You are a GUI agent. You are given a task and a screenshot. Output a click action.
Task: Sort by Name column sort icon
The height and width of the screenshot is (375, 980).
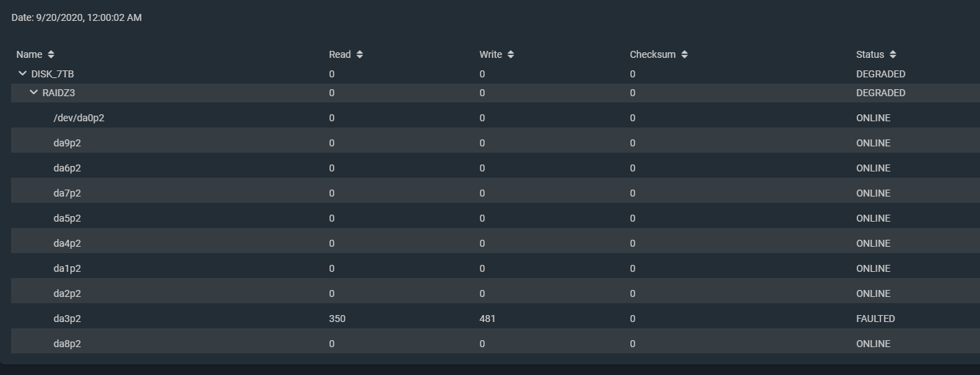coord(51,54)
